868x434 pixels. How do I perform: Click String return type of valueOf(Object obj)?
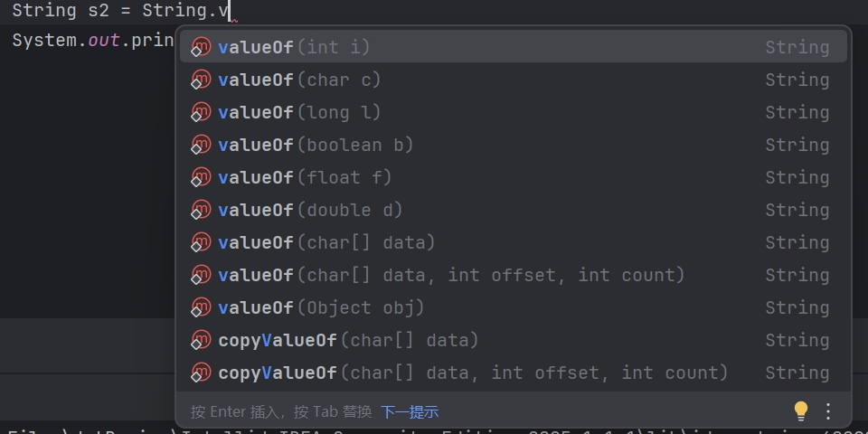tap(797, 307)
